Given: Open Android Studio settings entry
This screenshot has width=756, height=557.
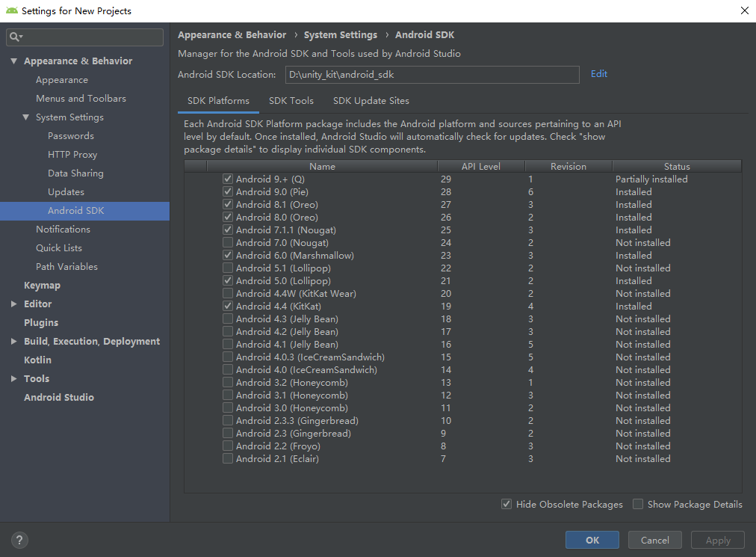Looking at the screenshot, I should (59, 398).
